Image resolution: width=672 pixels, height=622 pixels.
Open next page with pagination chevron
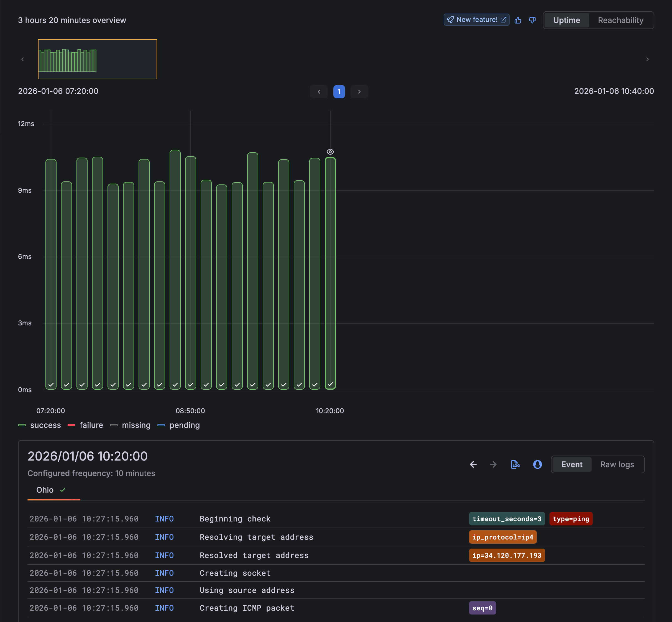tap(359, 92)
